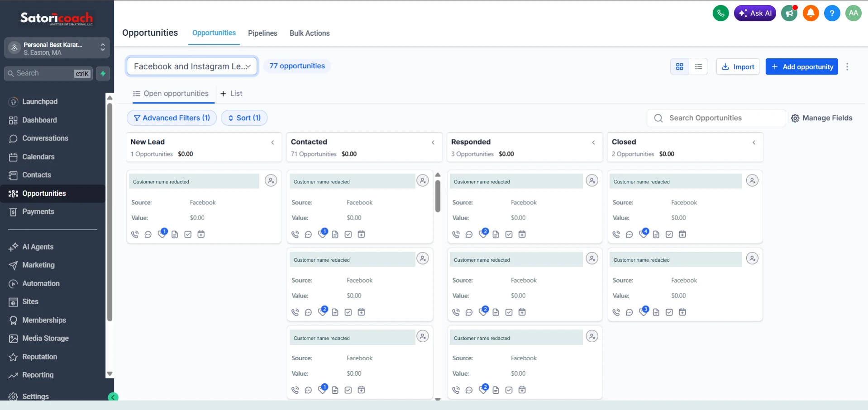
Task: Click Add opportunity button
Action: (802, 66)
